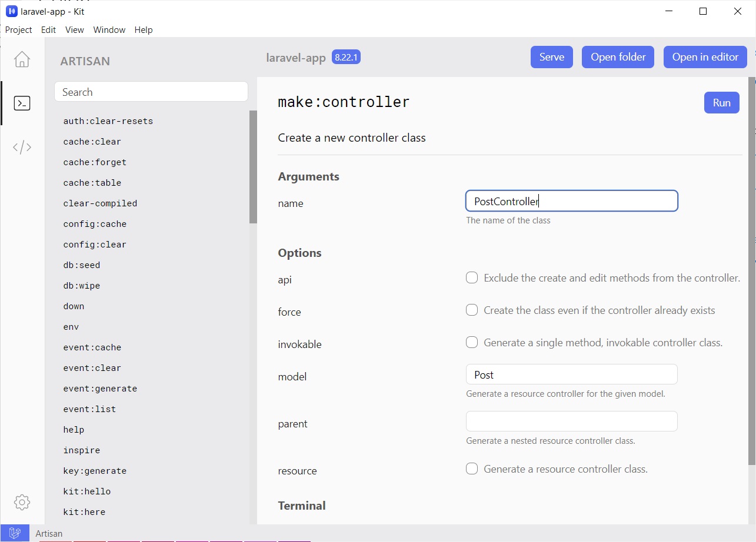Screen dimensions: 756x542
Task: Select kit:here command
Action: (84, 512)
